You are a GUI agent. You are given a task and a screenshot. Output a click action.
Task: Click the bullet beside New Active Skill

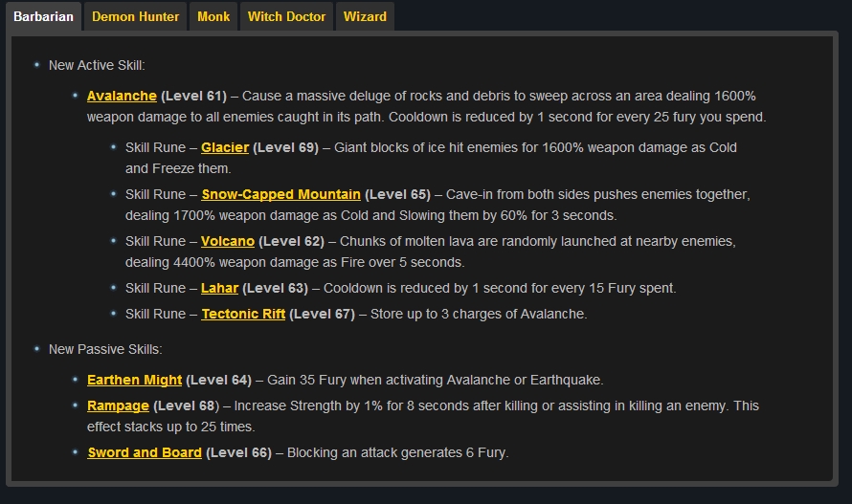click(x=36, y=65)
